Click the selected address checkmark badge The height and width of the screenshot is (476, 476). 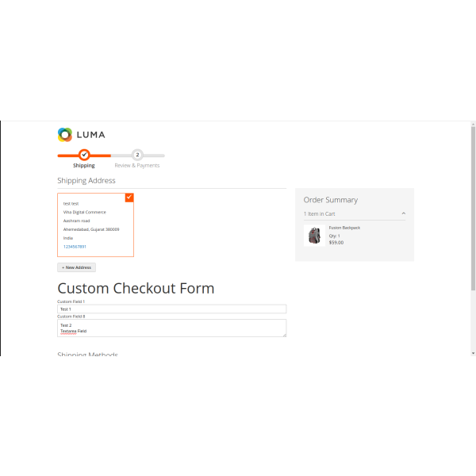click(x=129, y=197)
